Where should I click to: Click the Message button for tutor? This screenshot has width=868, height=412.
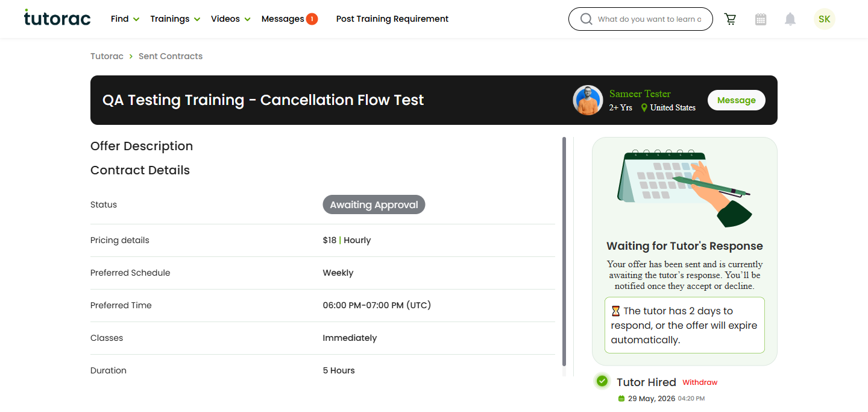point(737,100)
